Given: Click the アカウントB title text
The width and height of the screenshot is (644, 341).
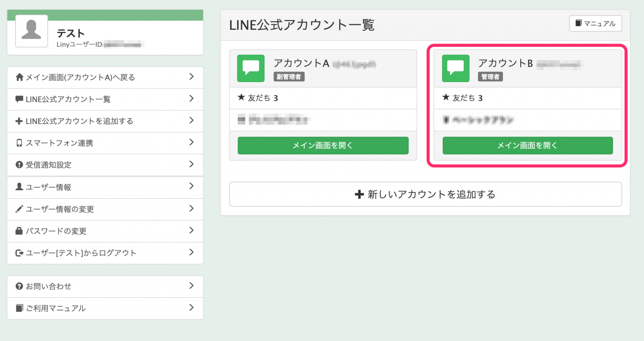Looking at the screenshot, I should 506,63.
